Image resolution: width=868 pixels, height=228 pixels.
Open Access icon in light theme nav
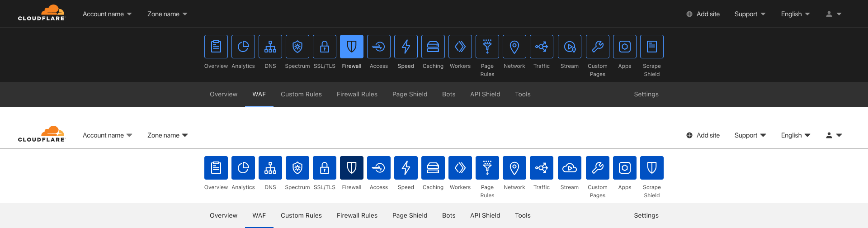click(x=379, y=168)
